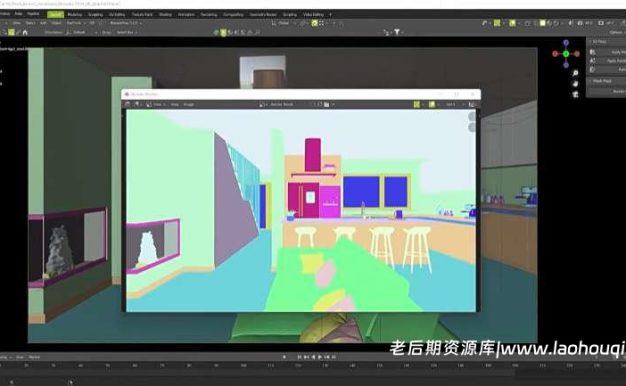
Task: Play the animation in reverse
Action: point(314,357)
